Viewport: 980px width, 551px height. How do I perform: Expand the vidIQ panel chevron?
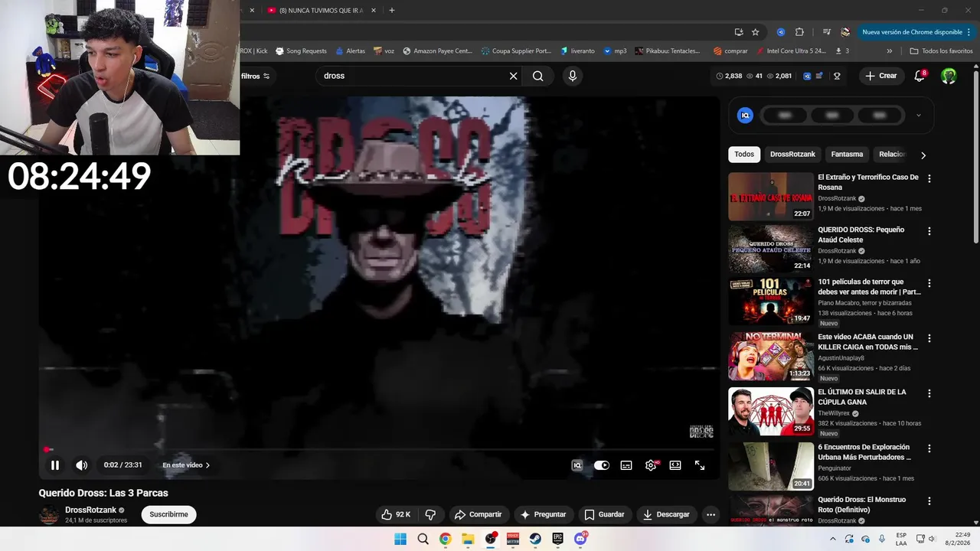(919, 116)
